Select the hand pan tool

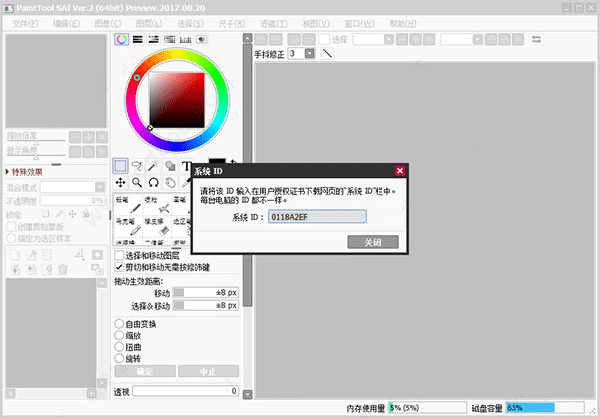pyautogui.click(x=170, y=183)
